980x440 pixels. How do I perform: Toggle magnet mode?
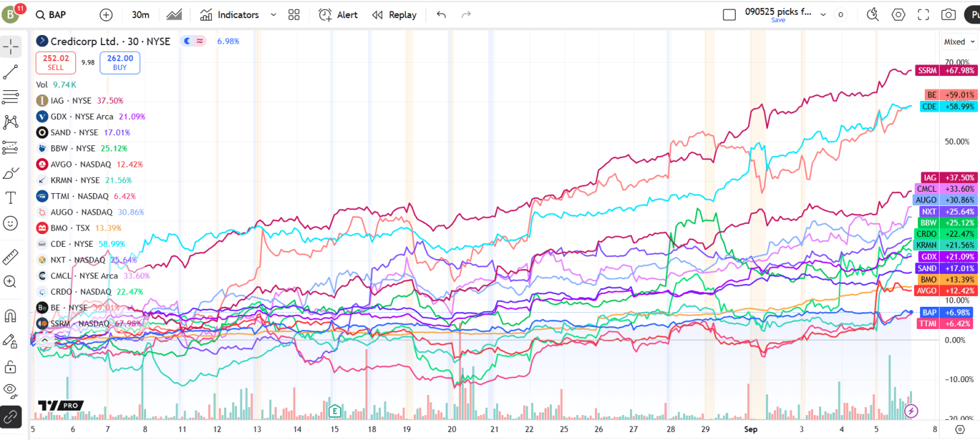[11, 316]
